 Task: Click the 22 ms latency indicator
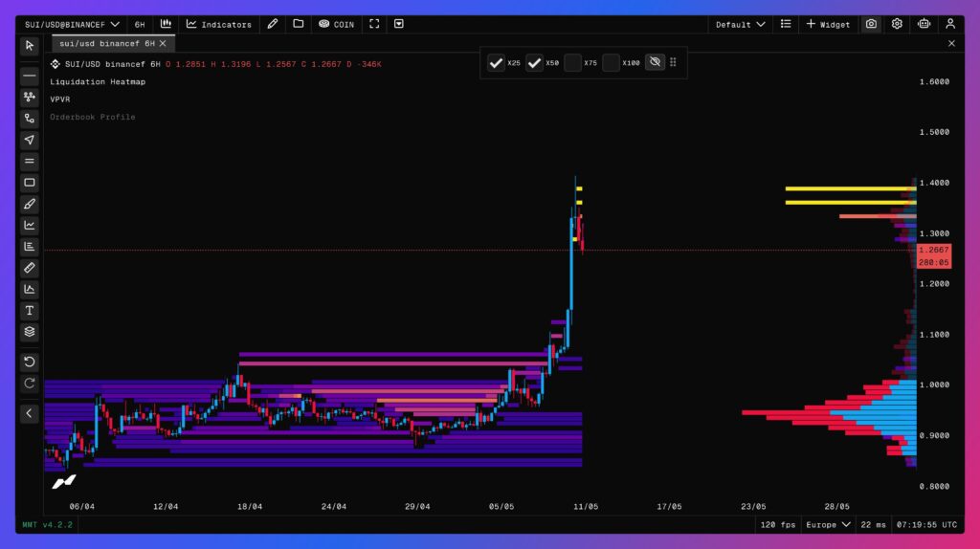click(x=873, y=525)
